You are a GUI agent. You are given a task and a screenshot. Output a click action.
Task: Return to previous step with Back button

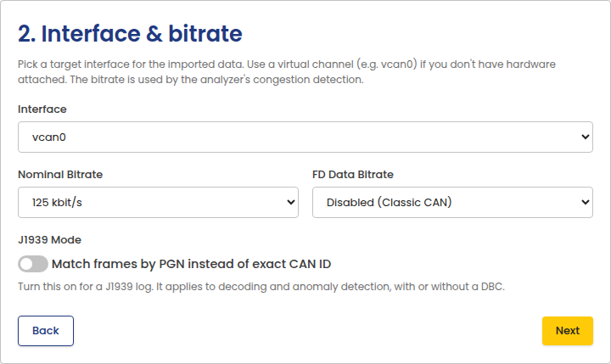46,331
